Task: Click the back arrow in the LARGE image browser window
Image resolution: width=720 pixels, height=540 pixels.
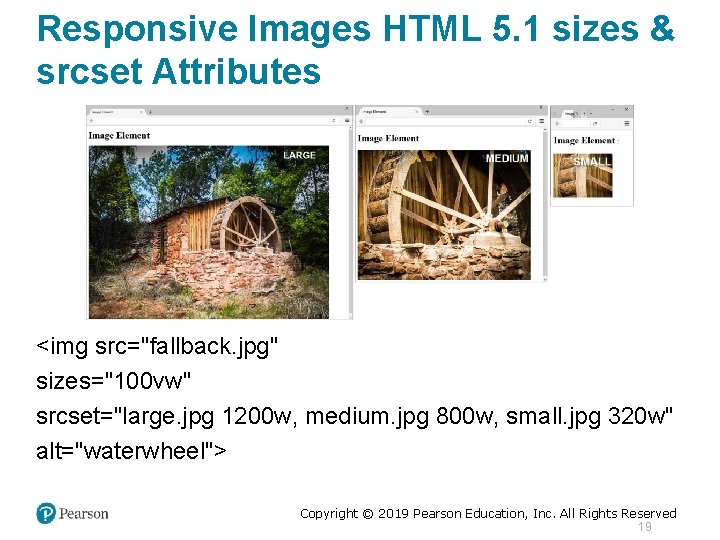Action: tap(91, 120)
